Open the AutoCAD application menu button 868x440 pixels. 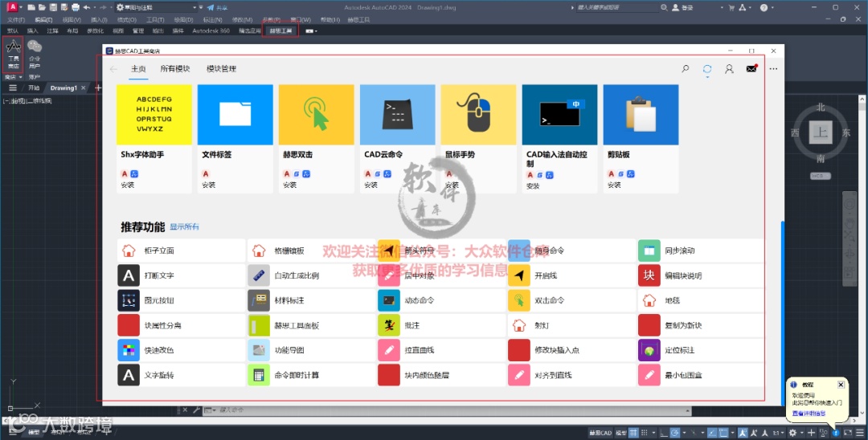click(x=11, y=7)
